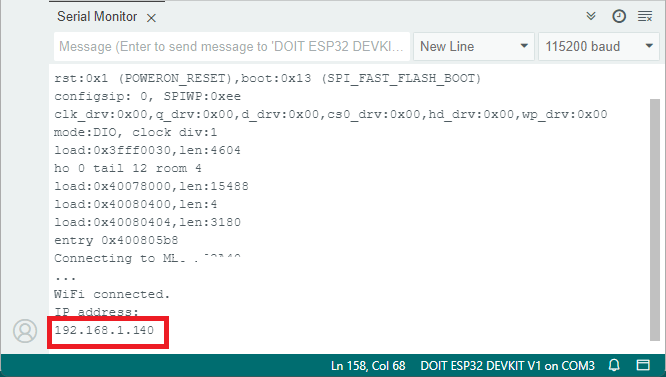Click the 'mode:DIO, clock div:1' line
The height and width of the screenshot is (377, 666).
[135, 132]
